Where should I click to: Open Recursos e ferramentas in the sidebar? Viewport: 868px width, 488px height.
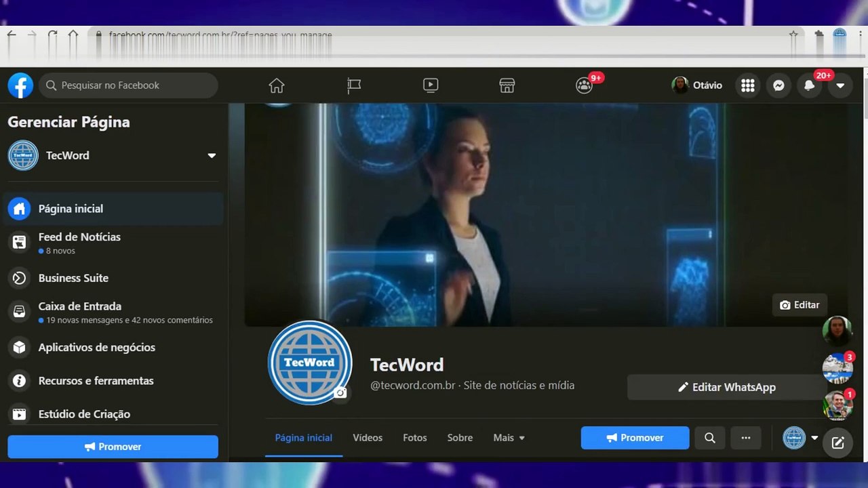(113, 380)
